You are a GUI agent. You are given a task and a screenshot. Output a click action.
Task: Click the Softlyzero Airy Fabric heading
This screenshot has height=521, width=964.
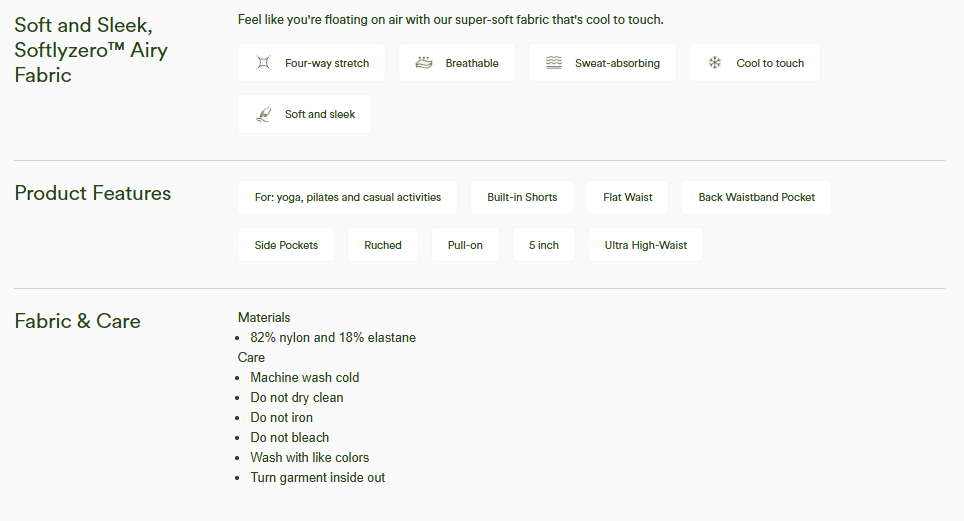(x=90, y=50)
